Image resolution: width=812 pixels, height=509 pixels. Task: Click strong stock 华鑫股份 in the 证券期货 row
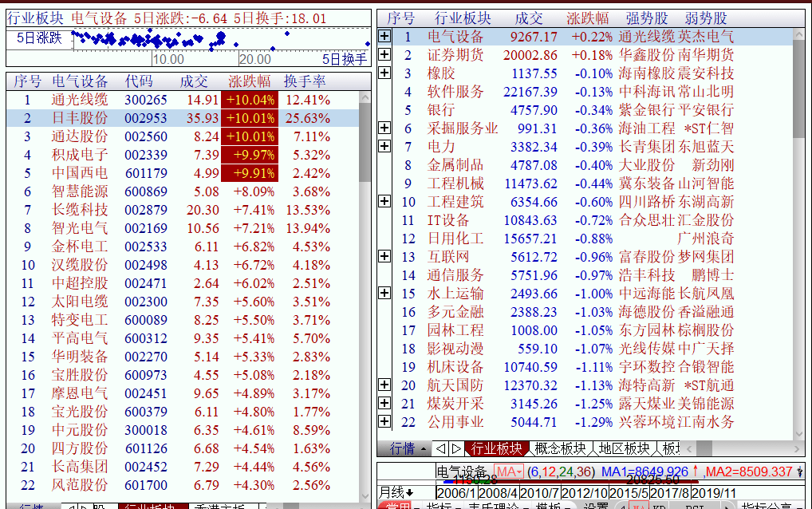pos(647,55)
